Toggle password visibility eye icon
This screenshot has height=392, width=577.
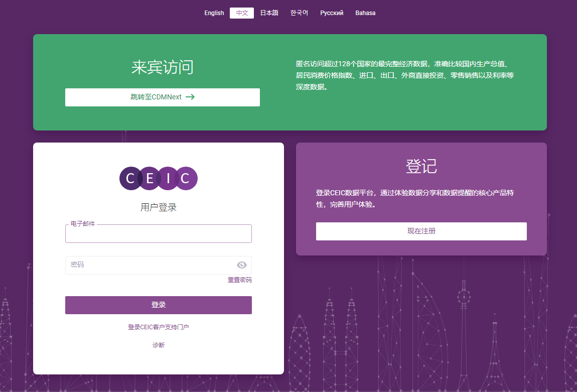242,265
